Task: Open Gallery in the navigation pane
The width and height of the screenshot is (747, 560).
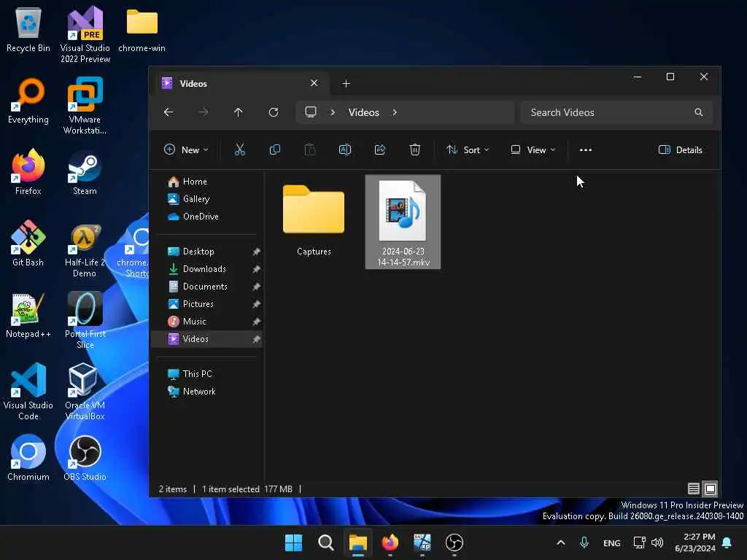Action: click(x=207, y=199)
